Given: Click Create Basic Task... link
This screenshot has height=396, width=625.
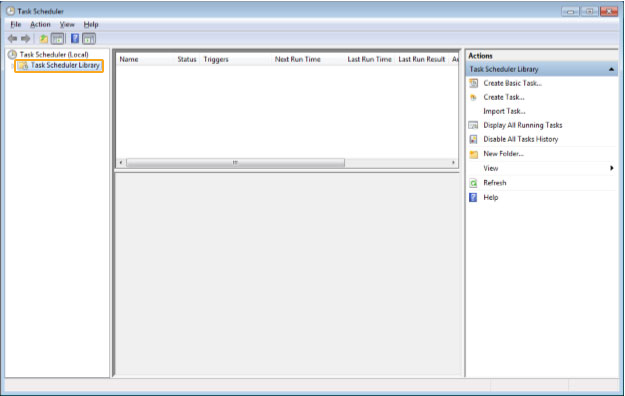Looking at the screenshot, I should (x=513, y=83).
